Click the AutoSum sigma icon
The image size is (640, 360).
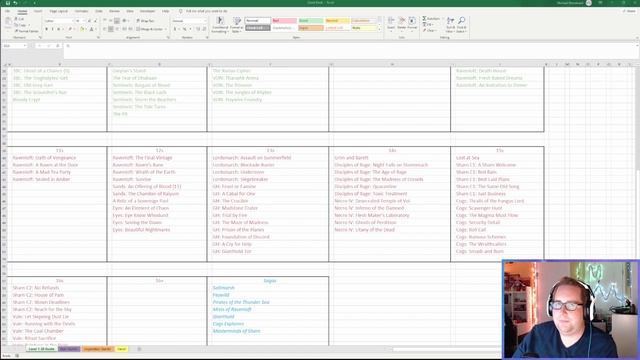pos(424,19)
